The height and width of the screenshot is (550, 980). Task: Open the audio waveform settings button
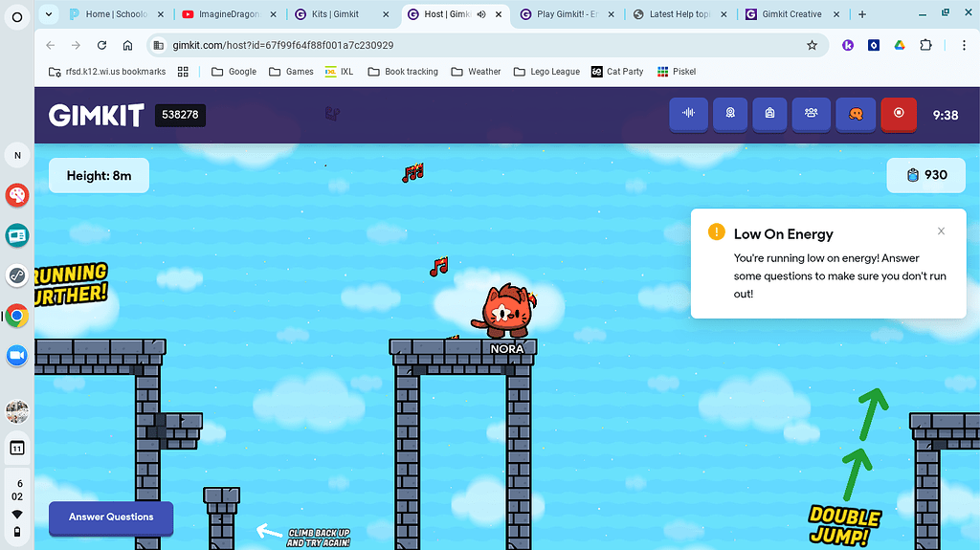(687, 113)
